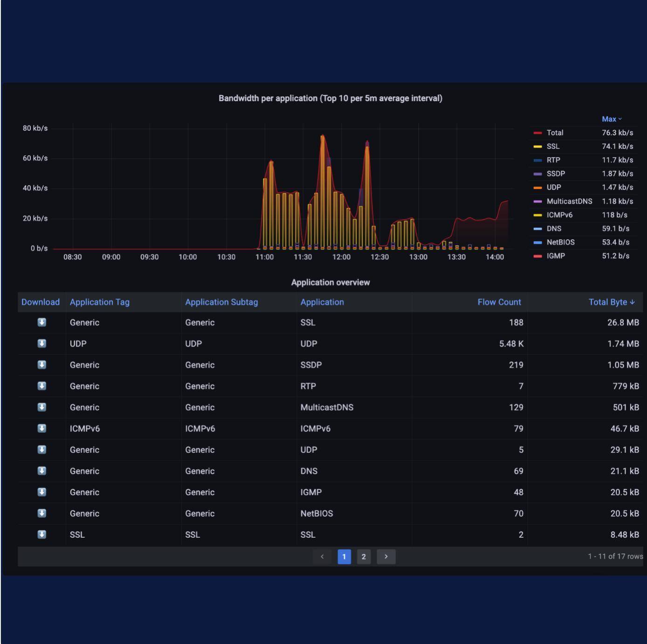
Task: Download the DNS row export
Action: tap(41, 471)
